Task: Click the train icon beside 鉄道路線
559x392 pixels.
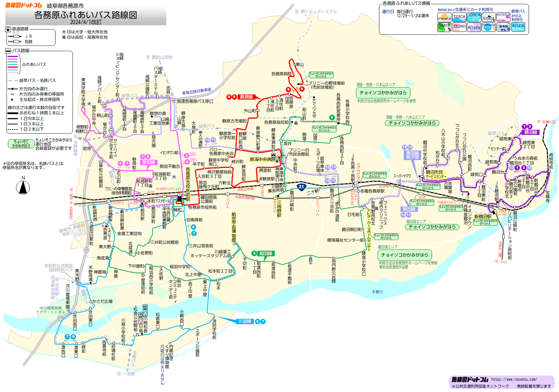Action: [x=8, y=29]
